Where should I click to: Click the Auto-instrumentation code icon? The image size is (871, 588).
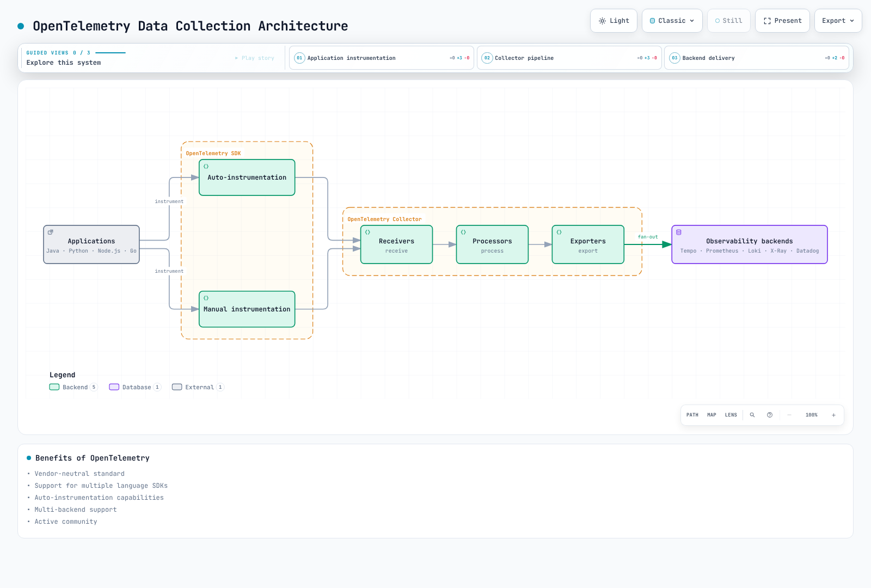(206, 167)
